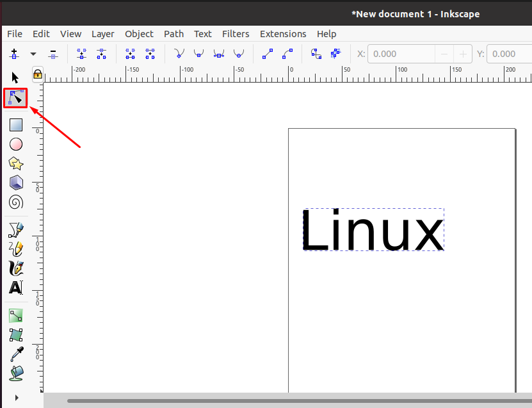Select the Selector arrow tool

14,77
